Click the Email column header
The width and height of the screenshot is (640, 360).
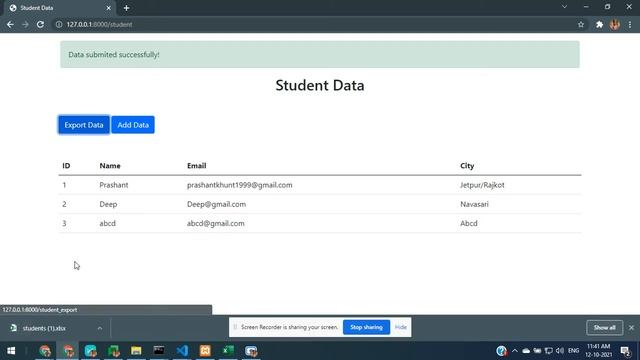196,166
